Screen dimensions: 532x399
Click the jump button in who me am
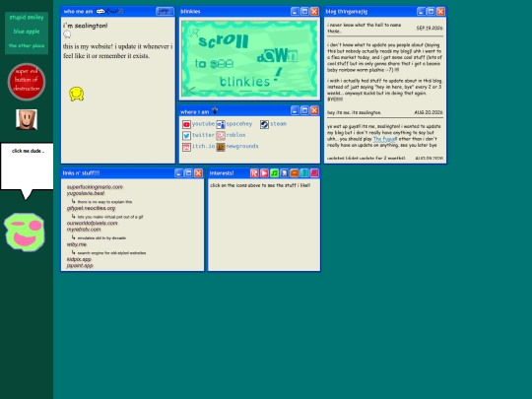coord(165,11)
